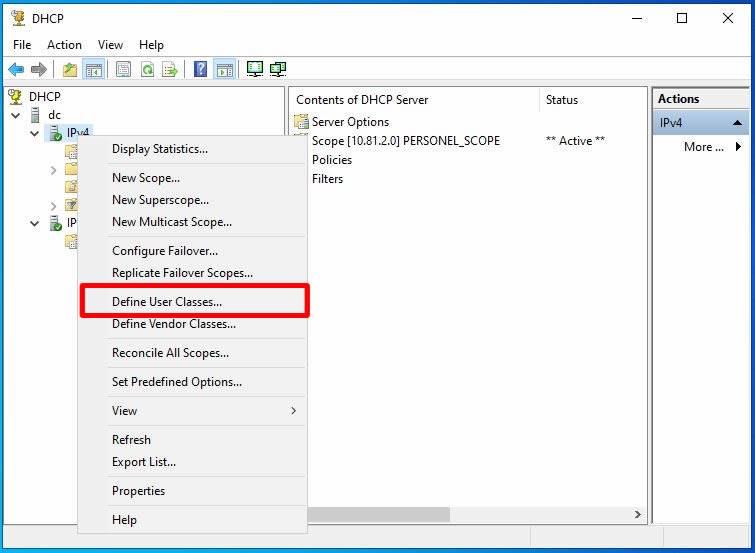Open the Help menu in menu bar

(x=151, y=45)
